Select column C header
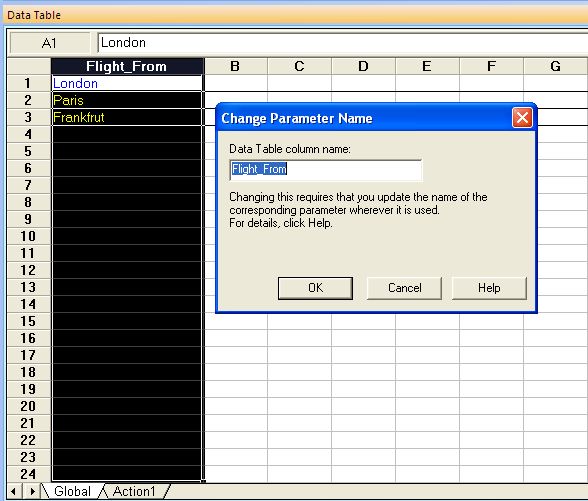The width and height of the screenshot is (588, 501). [x=299, y=66]
